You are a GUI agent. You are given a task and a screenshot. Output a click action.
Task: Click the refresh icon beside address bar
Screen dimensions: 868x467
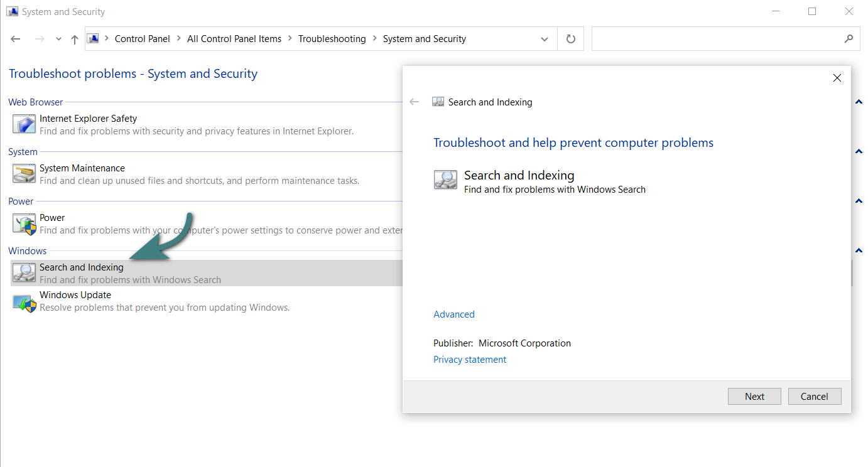[571, 39]
